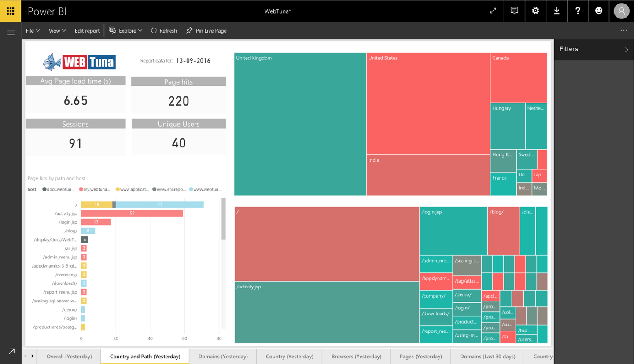The image size is (634, 364).
Task: Click docs.webtun... legend swatch
Action: (x=44, y=189)
